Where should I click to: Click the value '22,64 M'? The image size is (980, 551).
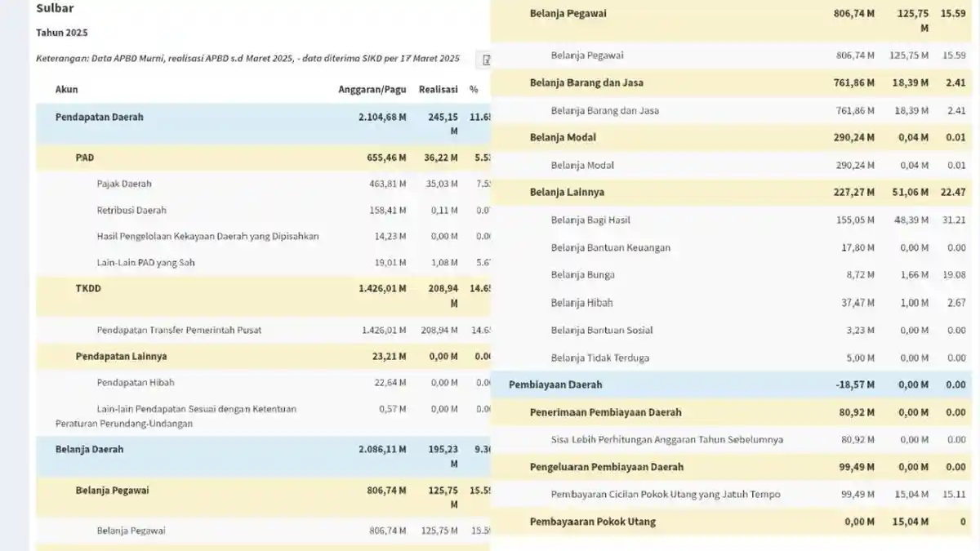coord(390,383)
